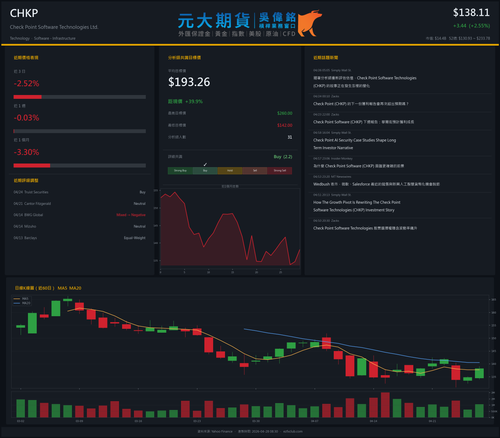Click the CHKP ticker symbol
This screenshot has width=500, height=438.
coord(24,13)
